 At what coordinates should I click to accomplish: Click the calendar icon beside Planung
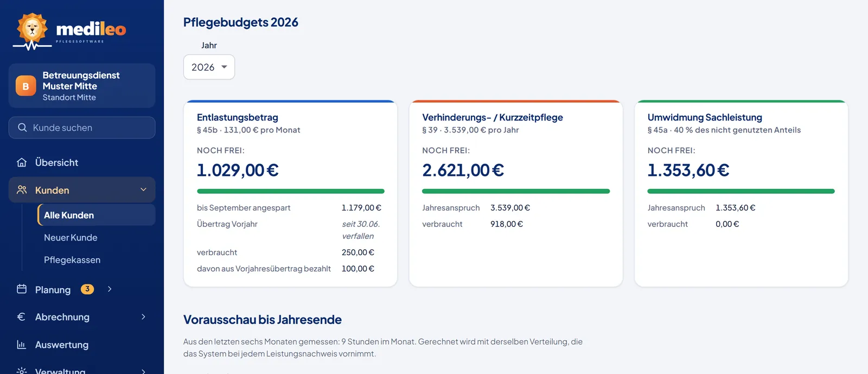(22, 289)
